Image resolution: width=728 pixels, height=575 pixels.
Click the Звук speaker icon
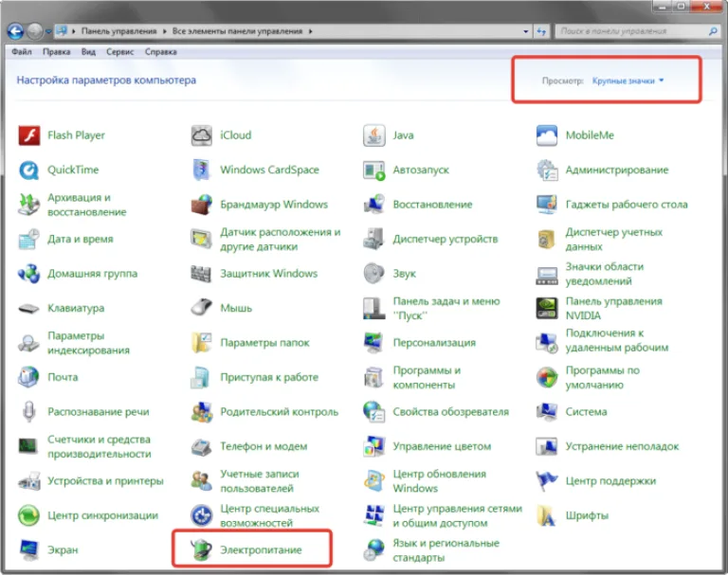[x=374, y=274]
